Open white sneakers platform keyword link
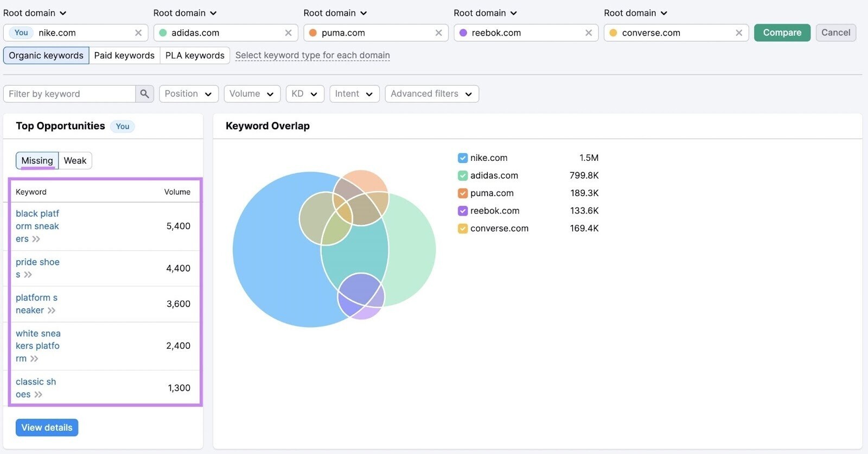868x454 pixels. [x=38, y=346]
